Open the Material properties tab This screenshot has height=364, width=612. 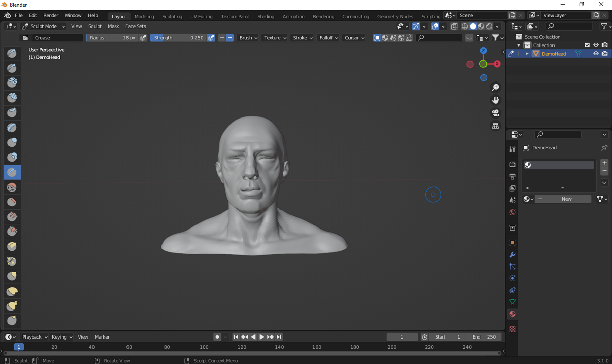click(x=512, y=314)
